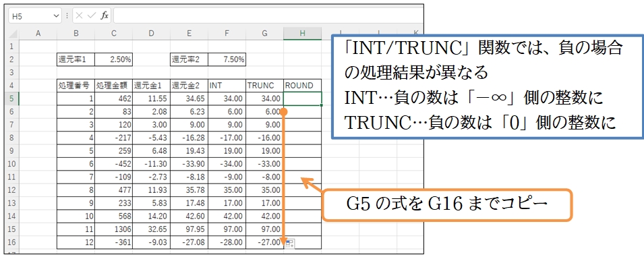This screenshot has height=257, width=644.
Task: Click cell C2 containing 2.50%
Action: (113, 59)
